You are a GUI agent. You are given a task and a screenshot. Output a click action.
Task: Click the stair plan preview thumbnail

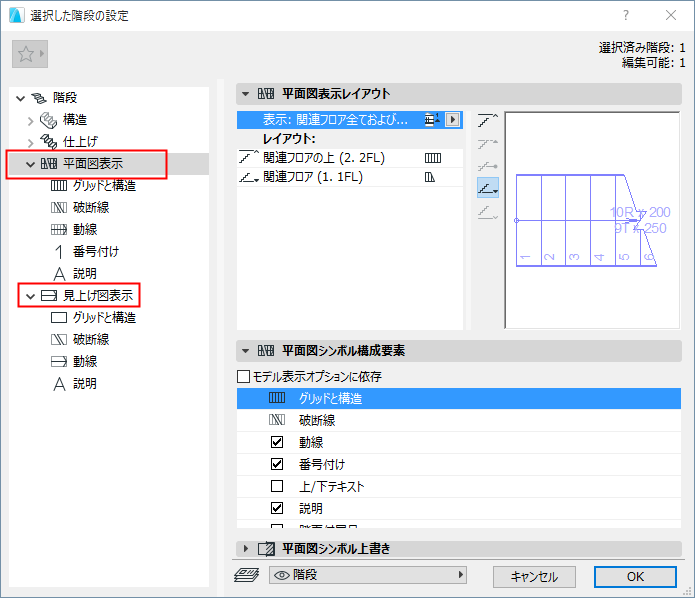592,220
